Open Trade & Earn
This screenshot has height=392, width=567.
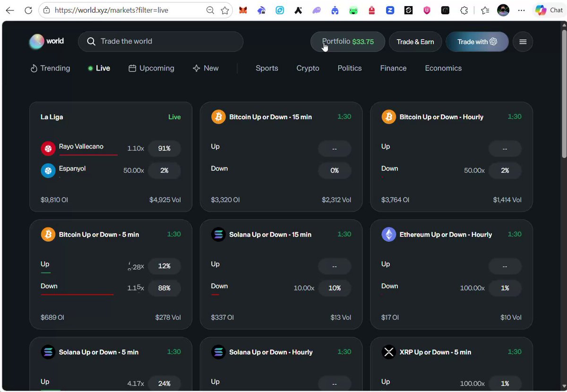tap(415, 42)
